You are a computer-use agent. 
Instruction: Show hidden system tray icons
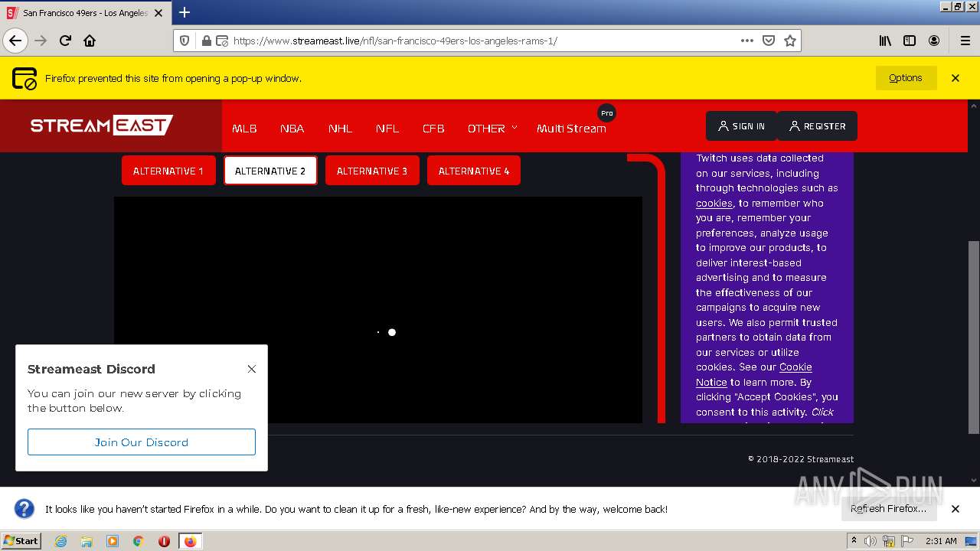point(854,541)
